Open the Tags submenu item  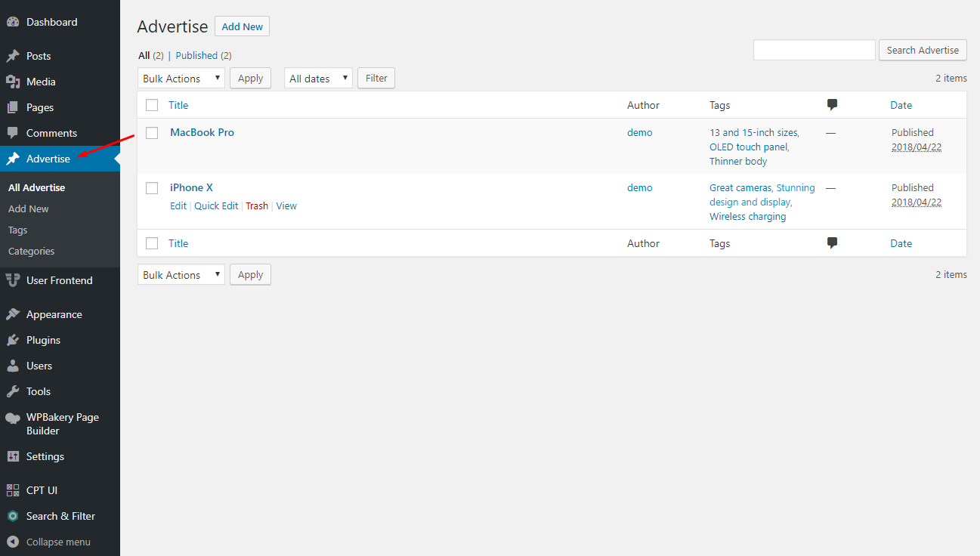pos(17,230)
